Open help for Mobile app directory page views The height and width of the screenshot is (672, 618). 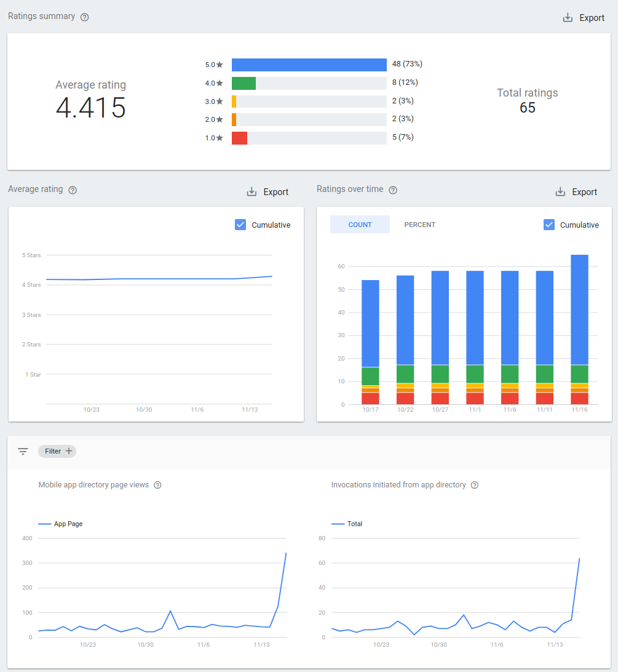point(157,485)
